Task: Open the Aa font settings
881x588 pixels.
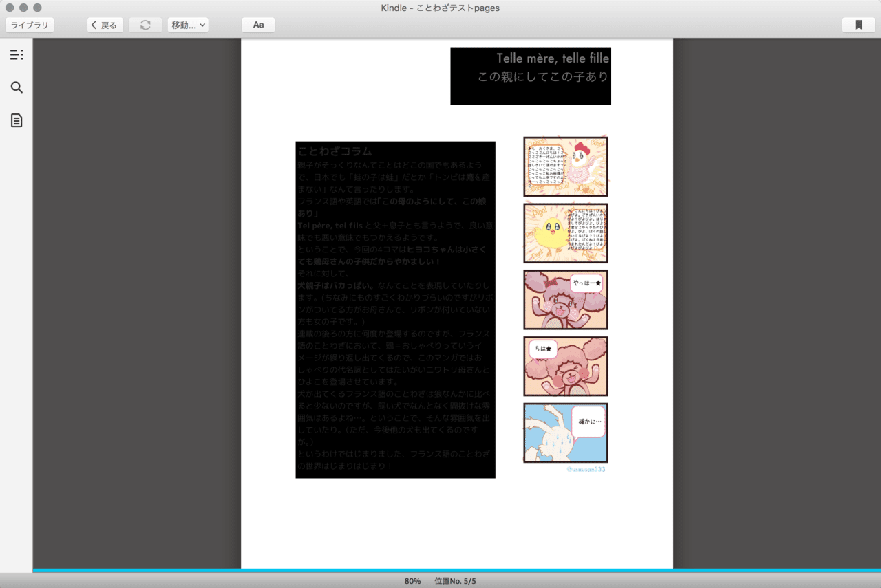Action: click(258, 25)
